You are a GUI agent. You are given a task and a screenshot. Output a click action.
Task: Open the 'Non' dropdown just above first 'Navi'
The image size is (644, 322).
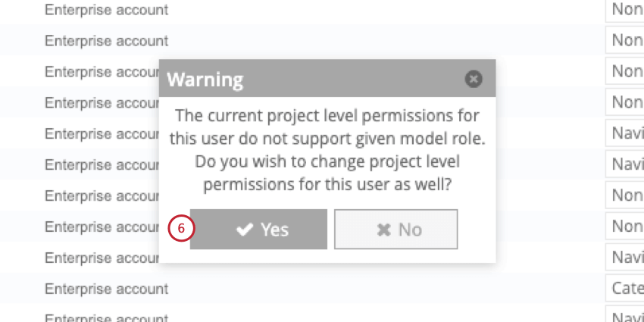tap(626, 102)
